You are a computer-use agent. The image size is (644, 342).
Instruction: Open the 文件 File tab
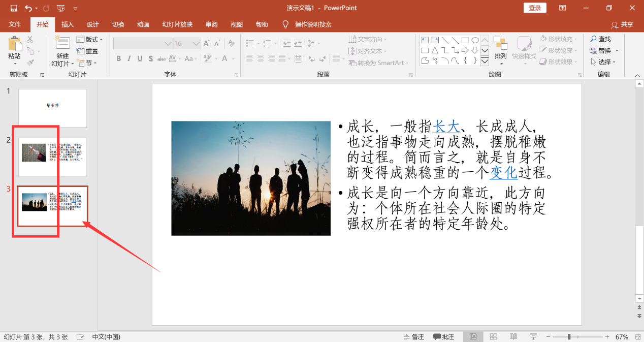pyautogui.click(x=15, y=24)
